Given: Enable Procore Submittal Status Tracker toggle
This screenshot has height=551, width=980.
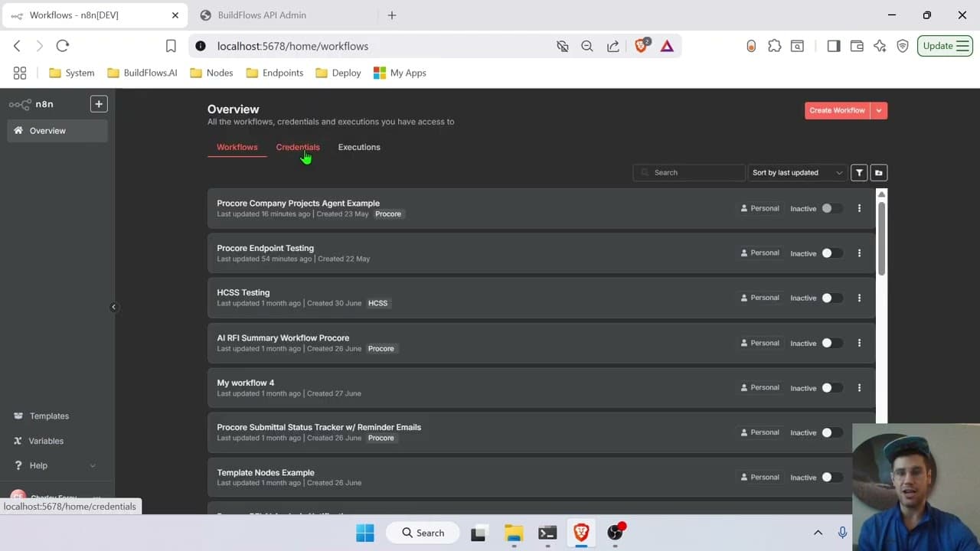Looking at the screenshot, I should pyautogui.click(x=831, y=432).
